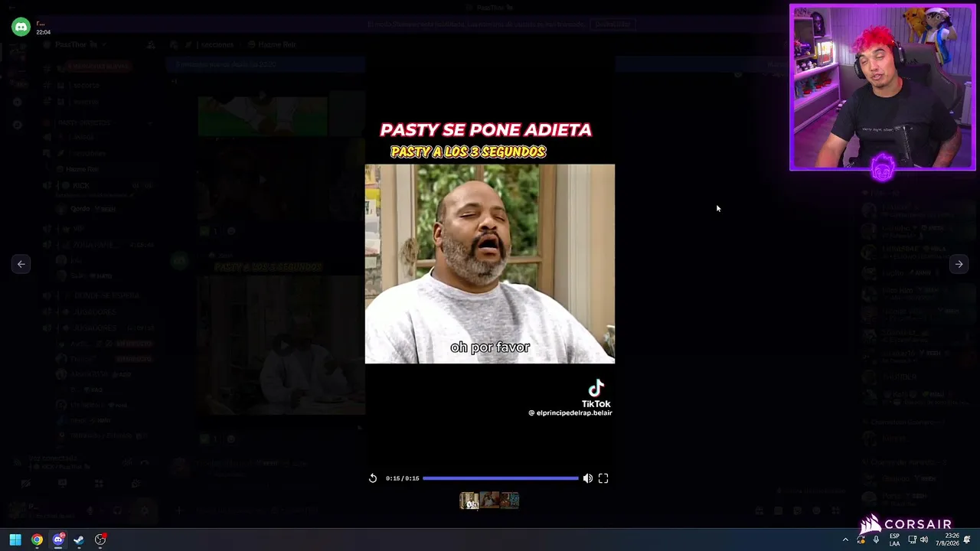Click the microphone icon in system tray
The image size is (980, 551).
click(876, 540)
